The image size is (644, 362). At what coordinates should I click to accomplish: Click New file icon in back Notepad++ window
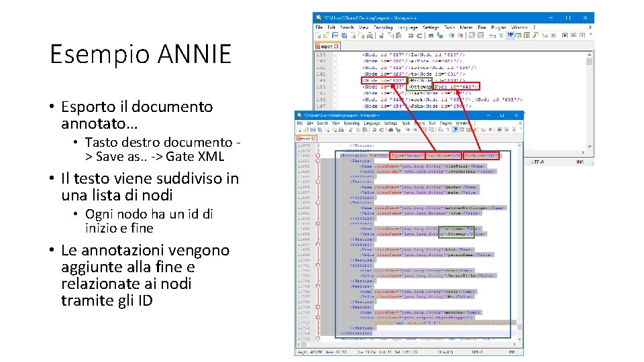click(x=318, y=36)
